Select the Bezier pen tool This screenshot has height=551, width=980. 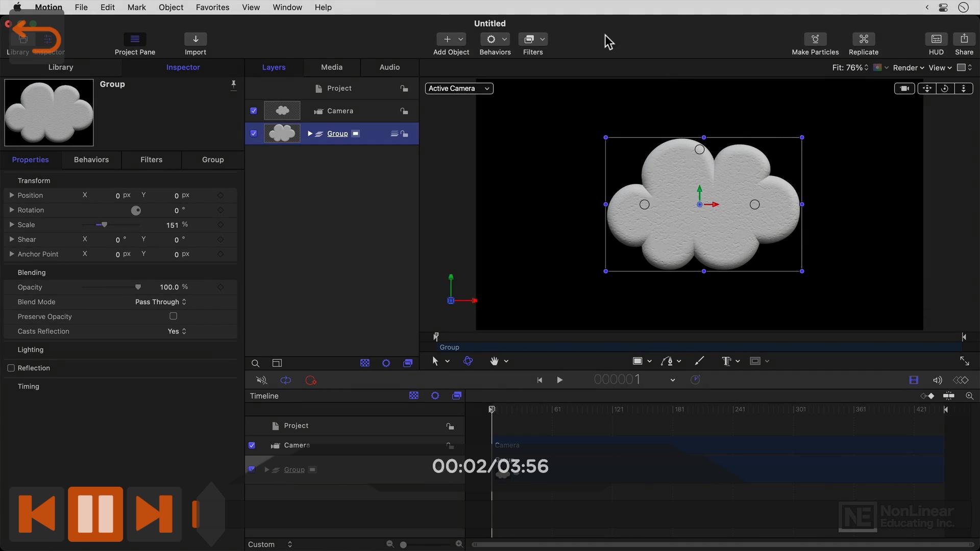click(x=667, y=361)
